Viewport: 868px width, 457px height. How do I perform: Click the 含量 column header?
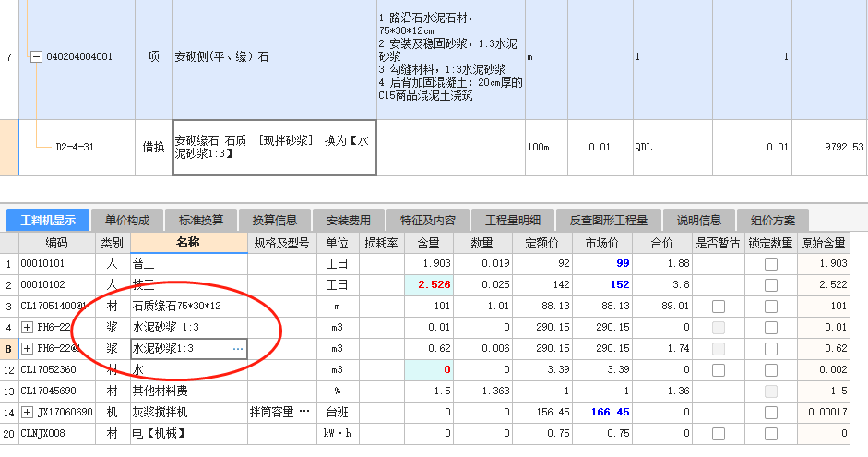428,243
